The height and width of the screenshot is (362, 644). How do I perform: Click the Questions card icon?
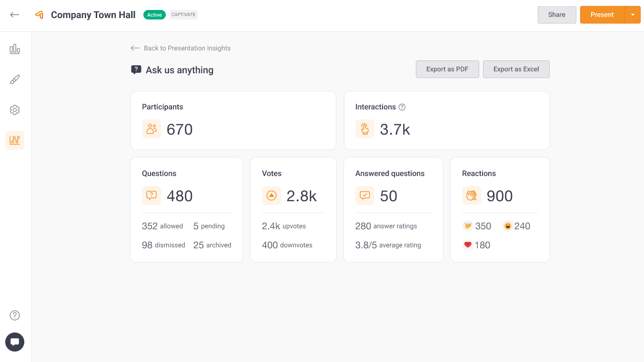(x=151, y=196)
